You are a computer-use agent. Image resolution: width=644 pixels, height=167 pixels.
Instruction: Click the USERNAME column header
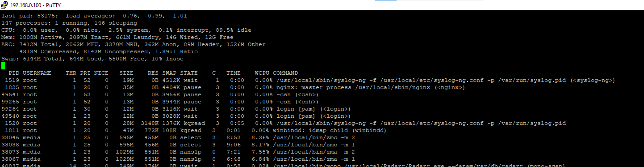tap(37, 73)
